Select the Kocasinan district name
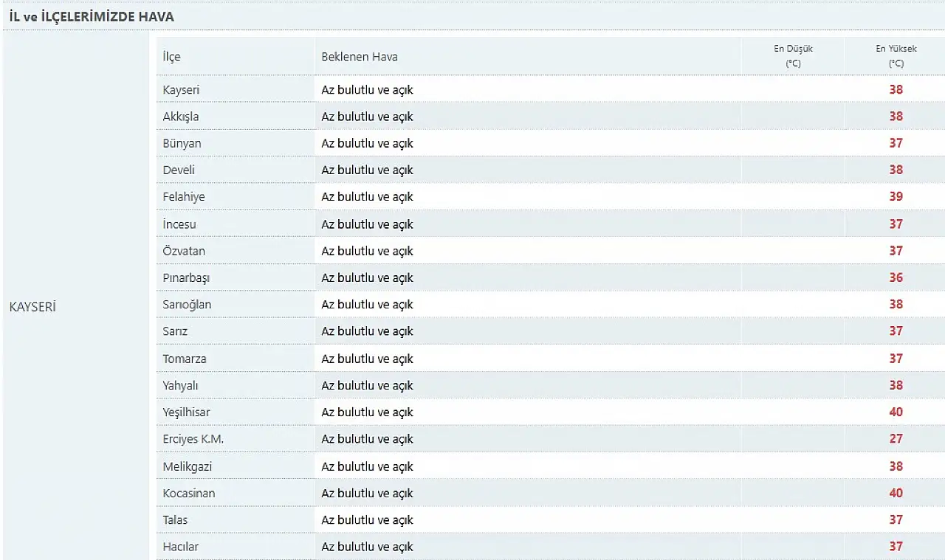The height and width of the screenshot is (560, 945). point(189,492)
